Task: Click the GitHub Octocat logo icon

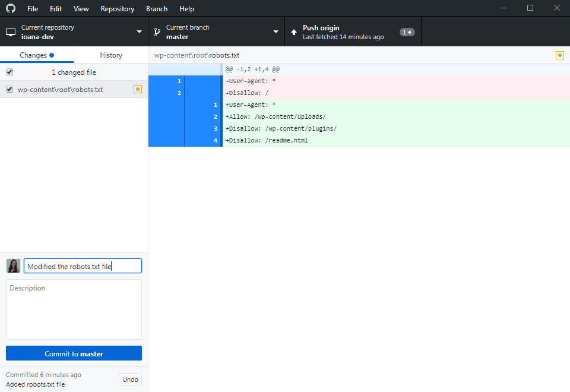Action: click(11, 8)
